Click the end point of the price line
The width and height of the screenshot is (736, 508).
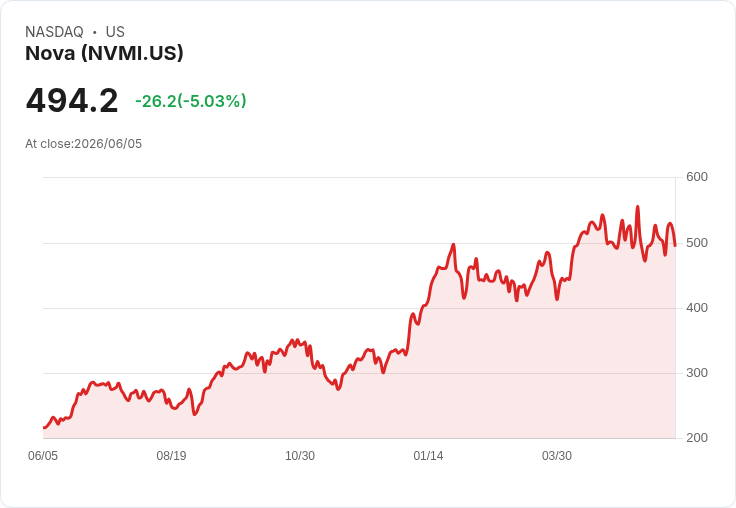click(675, 245)
